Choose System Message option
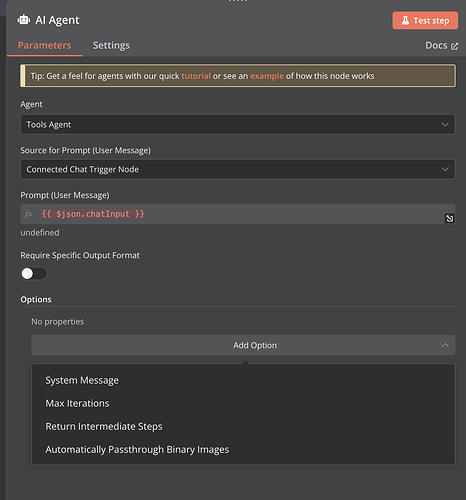The width and height of the screenshot is (466, 500). 82,380
